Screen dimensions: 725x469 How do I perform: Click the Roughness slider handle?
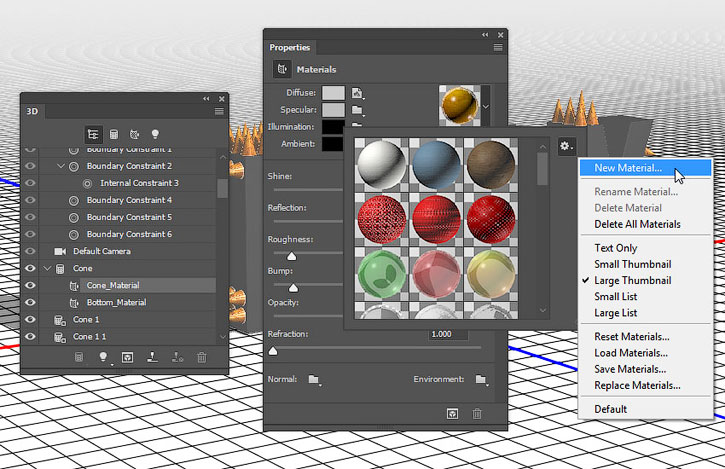click(x=291, y=256)
